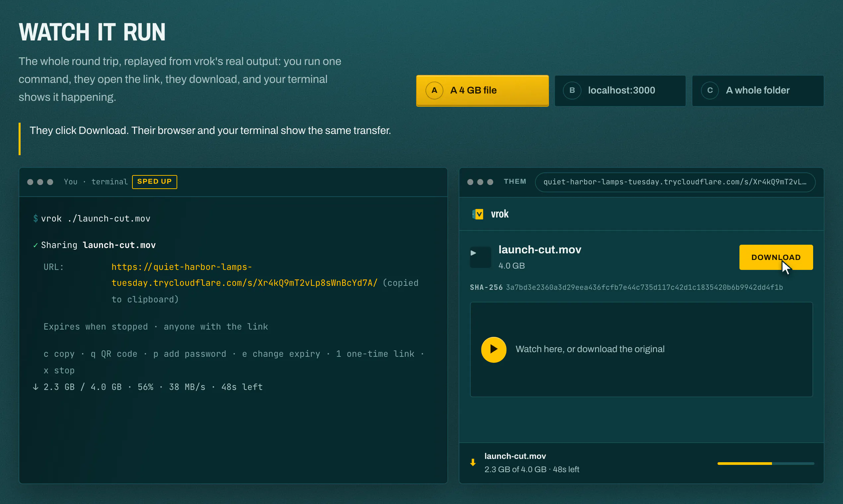
Task: Click the "Watch here, or download the original" text
Action: [x=590, y=349]
